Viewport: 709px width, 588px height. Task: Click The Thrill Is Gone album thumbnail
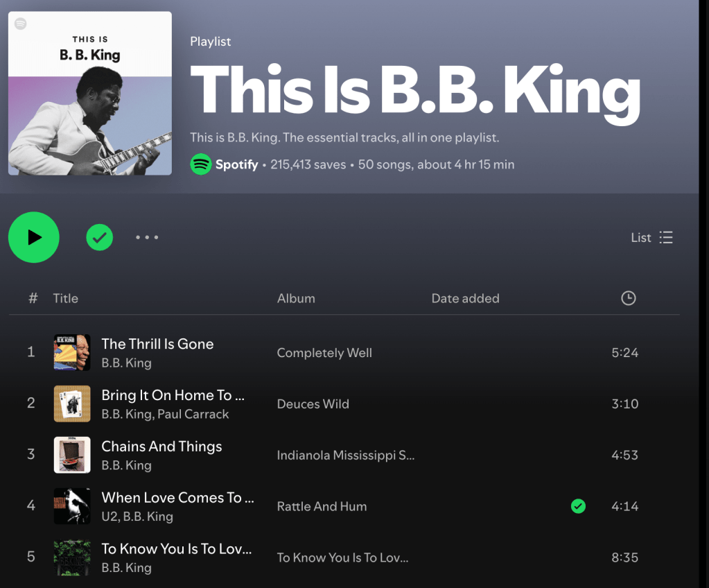pos(72,352)
